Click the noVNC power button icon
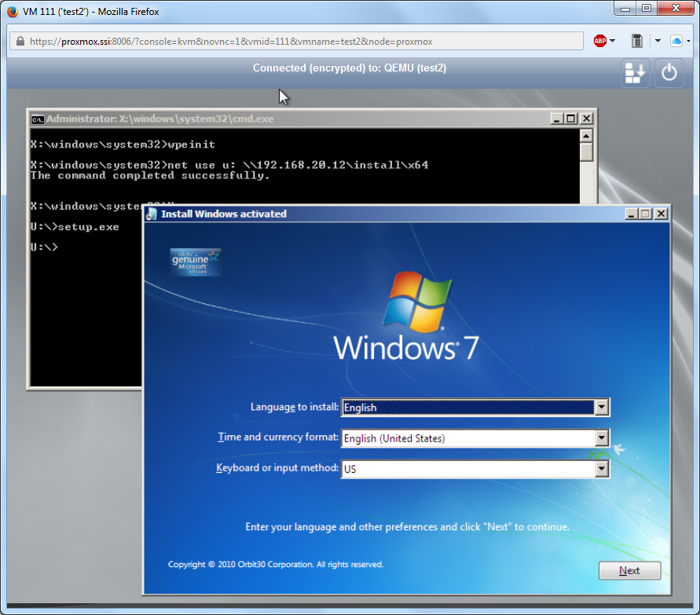700x615 pixels. [669, 72]
